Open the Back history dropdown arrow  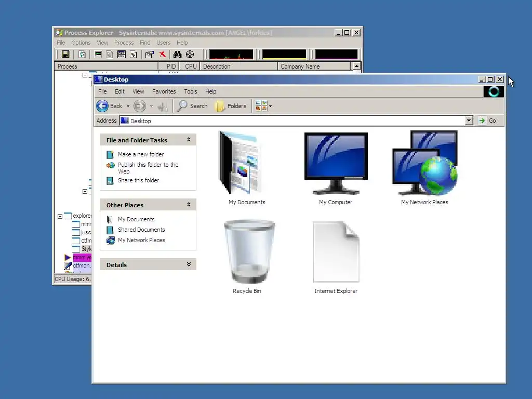click(x=128, y=106)
